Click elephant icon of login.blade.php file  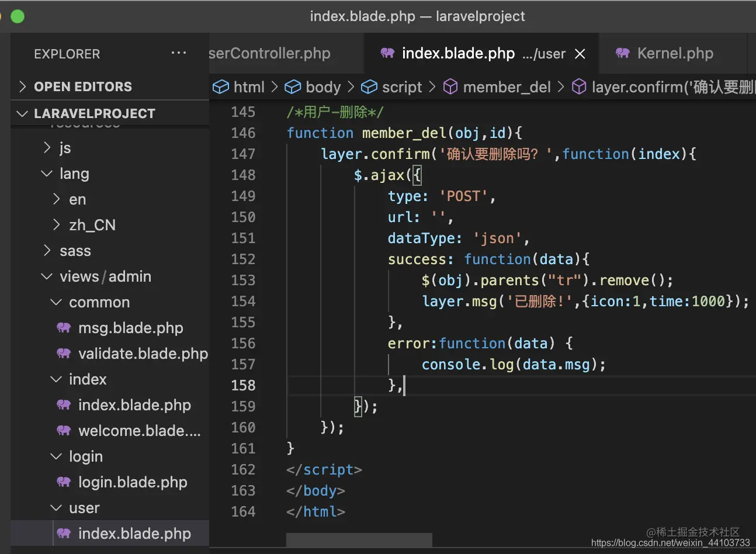(64, 482)
